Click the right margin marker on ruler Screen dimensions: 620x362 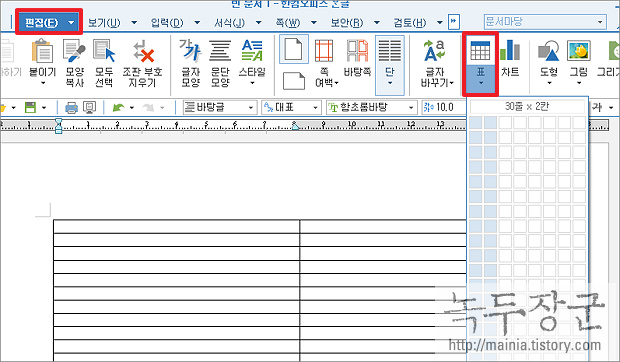(295, 126)
